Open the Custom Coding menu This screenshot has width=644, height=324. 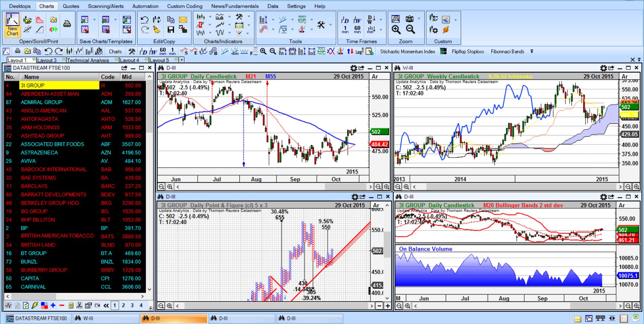[x=185, y=6]
